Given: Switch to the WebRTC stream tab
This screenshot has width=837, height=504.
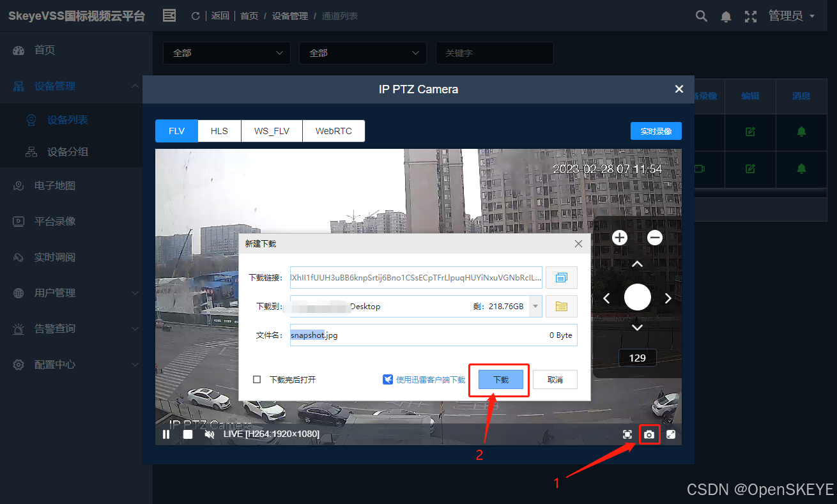Looking at the screenshot, I should (334, 131).
